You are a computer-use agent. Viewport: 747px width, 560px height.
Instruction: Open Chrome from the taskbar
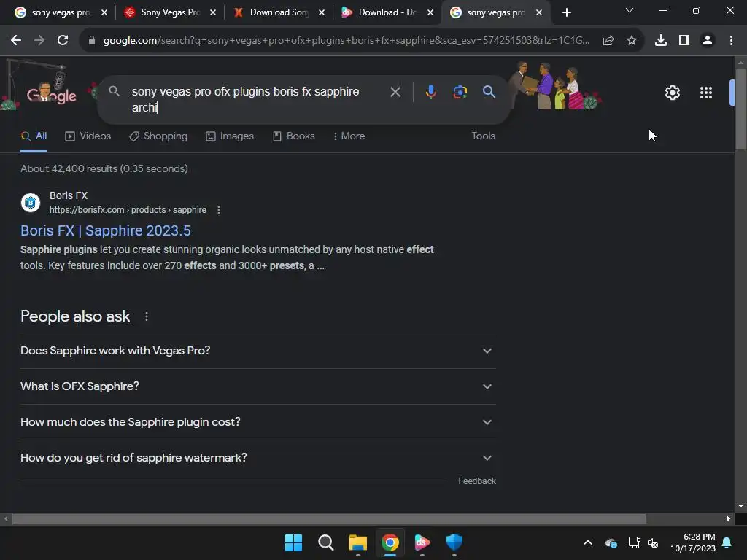(390, 542)
